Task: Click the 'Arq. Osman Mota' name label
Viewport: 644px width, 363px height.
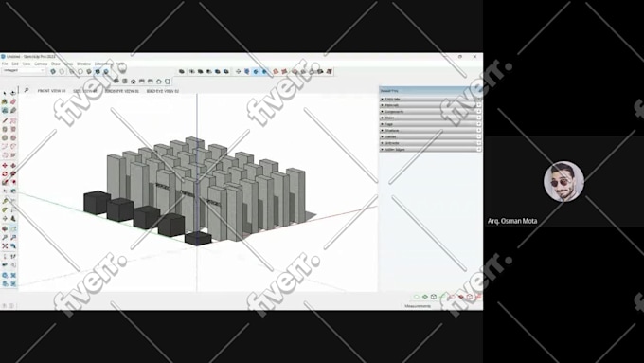Action: click(512, 221)
